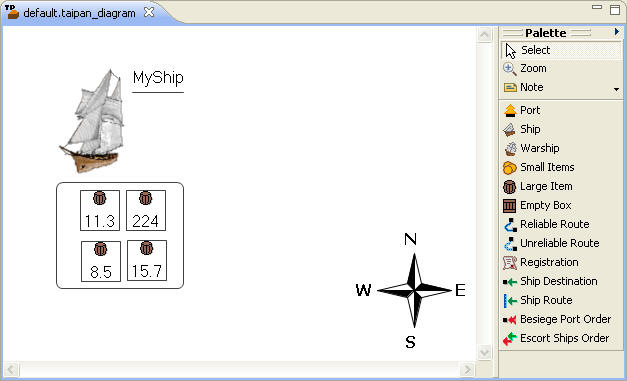Close the default.taipan_diagram editor tab
This screenshot has height=381, width=627.
[149, 12]
